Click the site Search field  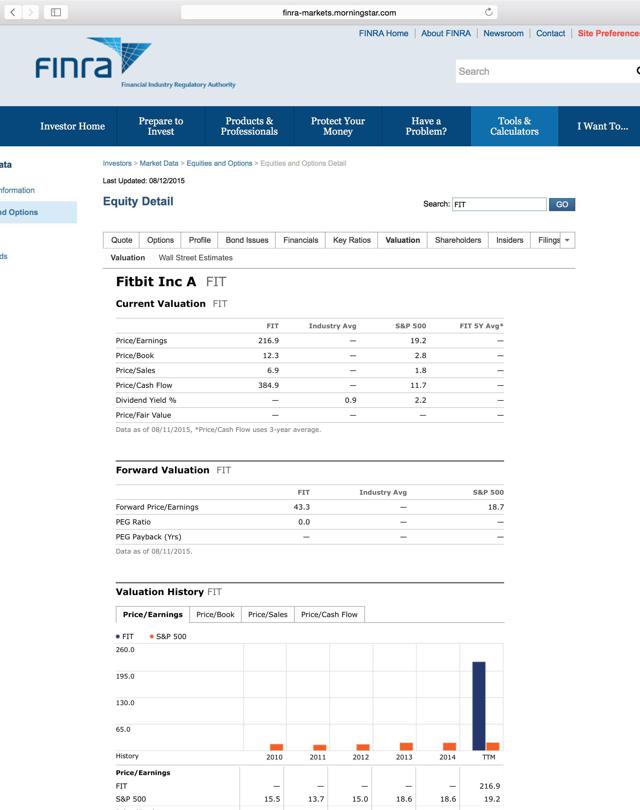545,71
